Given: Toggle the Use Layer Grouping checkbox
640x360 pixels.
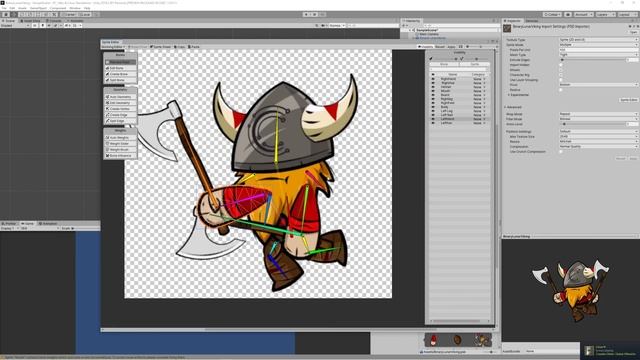Looking at the screenshot, I should (561, 80).
